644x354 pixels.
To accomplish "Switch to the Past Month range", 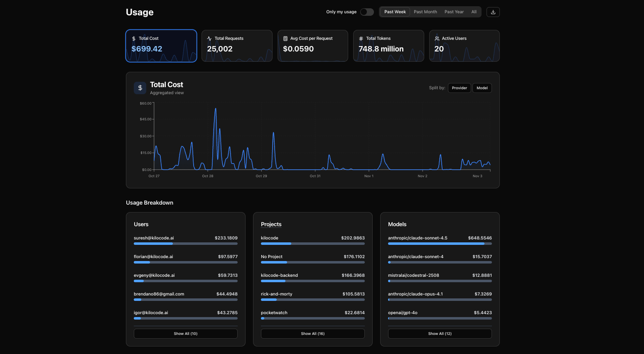I will pyautogui.click(x=425, y=12).
